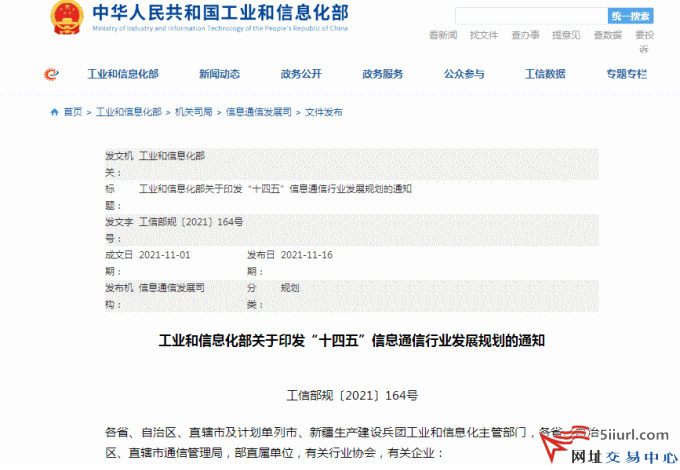The image size is (680, 470).
Task: Click the bold article headline
Action: point(352,341)
